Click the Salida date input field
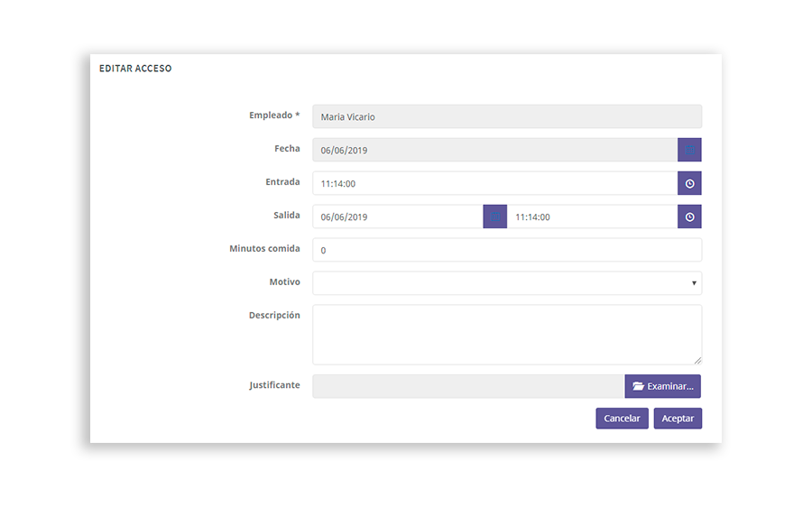This screenshot has width=812, height=516. 397,217
